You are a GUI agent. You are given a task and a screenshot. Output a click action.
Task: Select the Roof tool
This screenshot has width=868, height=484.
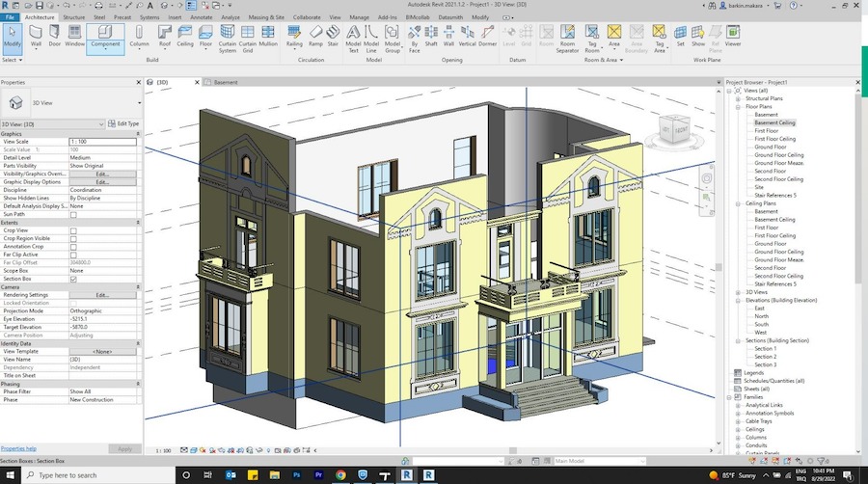click(165, 37)
